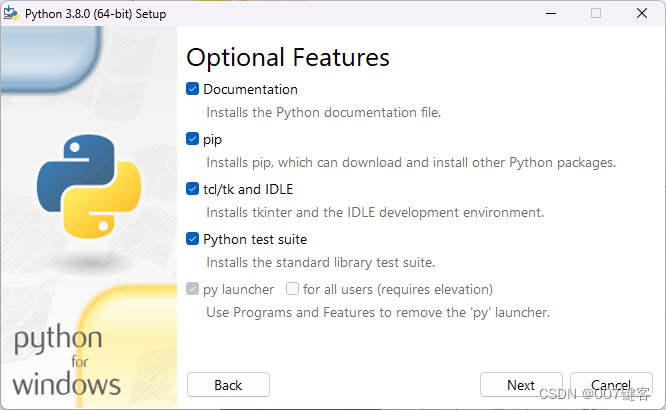Enable for all users (requires elevation)
Screen dimensions: 666x410
click(292, 289)
